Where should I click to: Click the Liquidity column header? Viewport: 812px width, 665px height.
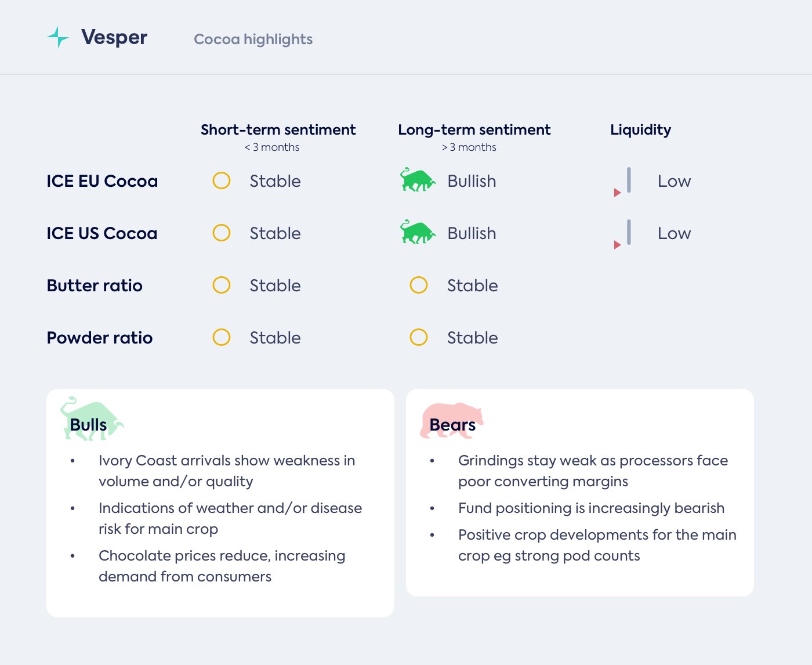[x=640, y=130]
